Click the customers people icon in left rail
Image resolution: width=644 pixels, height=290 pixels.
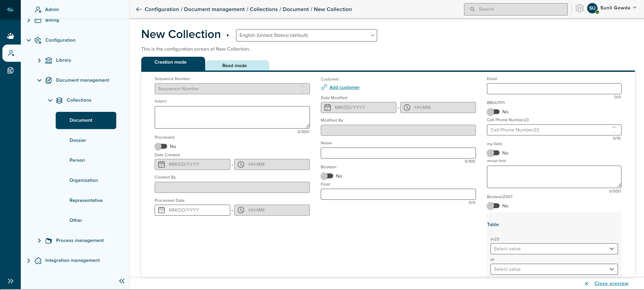click(10, 36)
